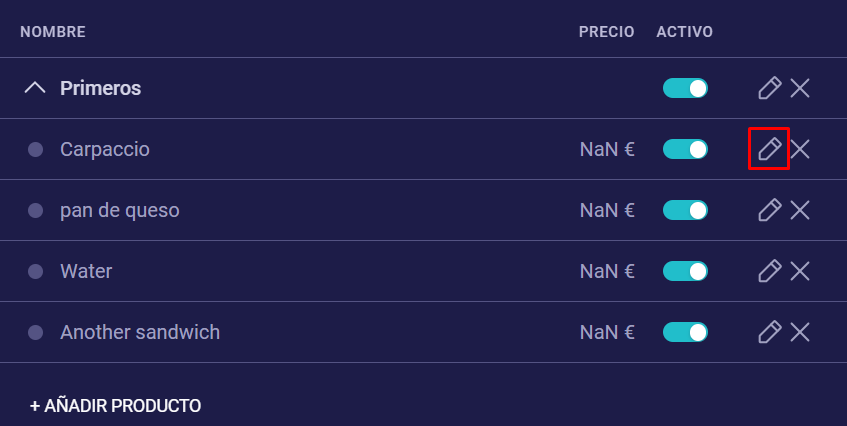Edit the Another sandwich product
The image size is (847, 426).
click(x=769, y=332)
